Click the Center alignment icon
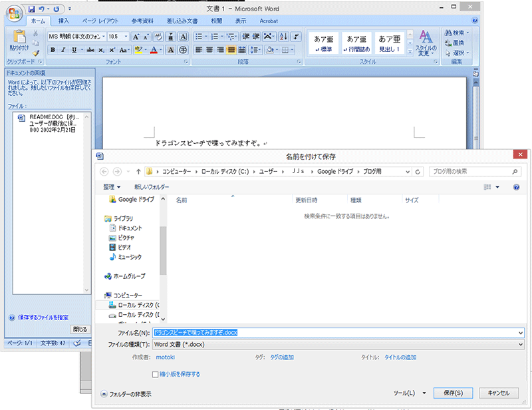532x410 pixels. click(x=209, y=50)
